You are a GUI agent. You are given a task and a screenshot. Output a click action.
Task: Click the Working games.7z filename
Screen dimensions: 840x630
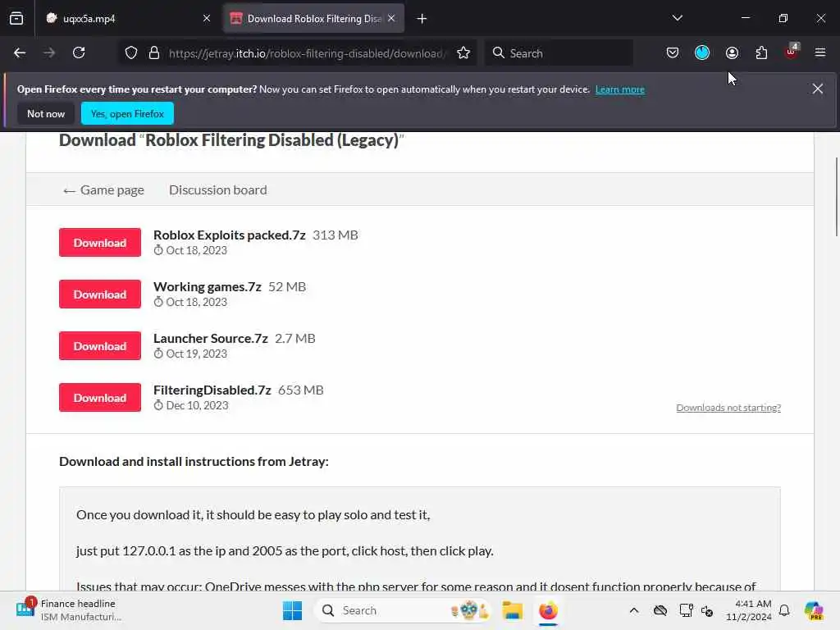208,286
